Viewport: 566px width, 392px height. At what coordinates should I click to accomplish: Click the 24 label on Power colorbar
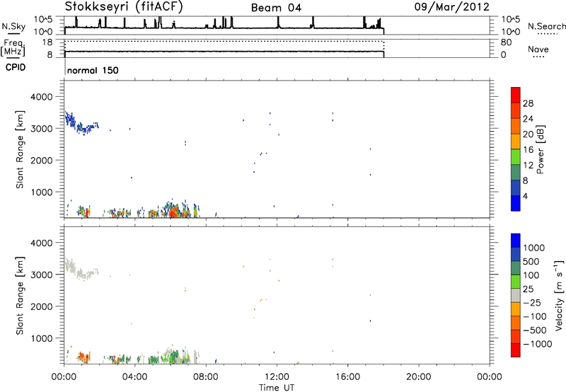(528, 119)
